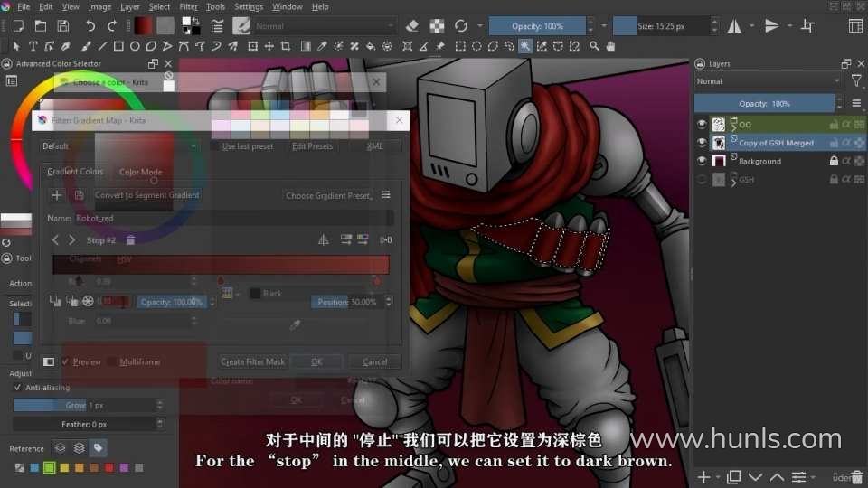Viewport: 868px width, 488px height.
Task: Click Convert to Segment Gradient button
Action: point(147,195)
